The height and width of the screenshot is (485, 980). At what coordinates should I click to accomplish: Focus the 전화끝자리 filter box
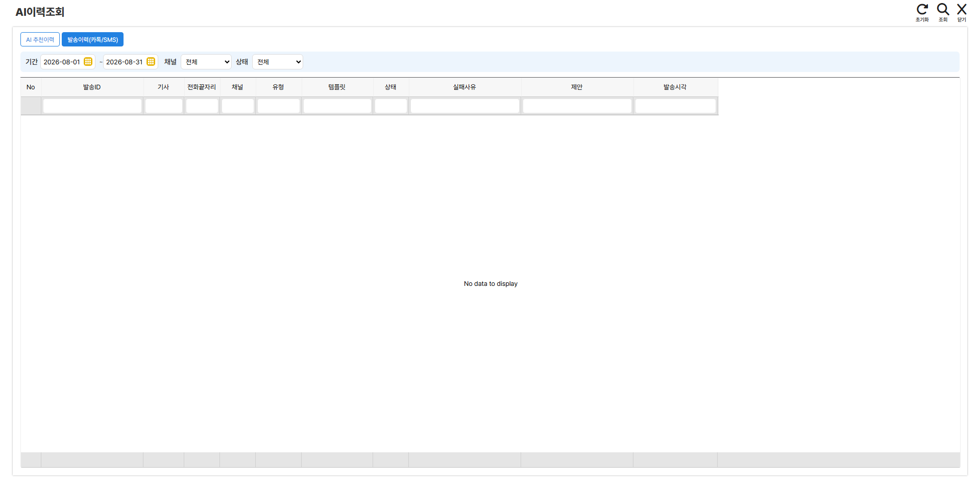tap(202, 106)
